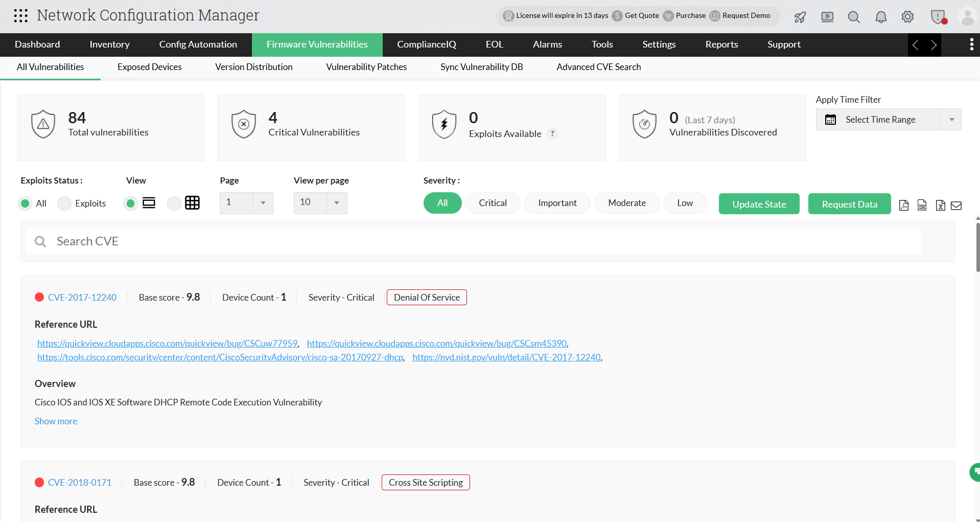Export vulnerability data to Excel
This screenshot has width=980, height=522.
pos(940,205)
